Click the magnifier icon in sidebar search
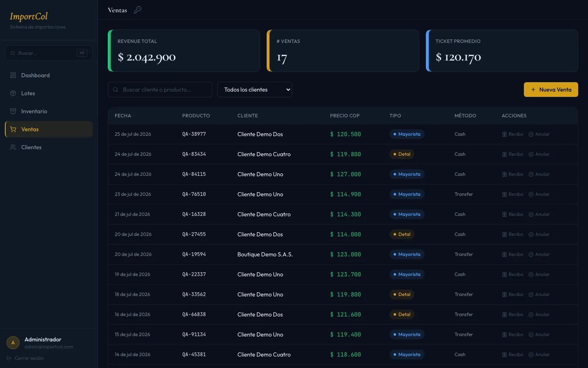 13,53
